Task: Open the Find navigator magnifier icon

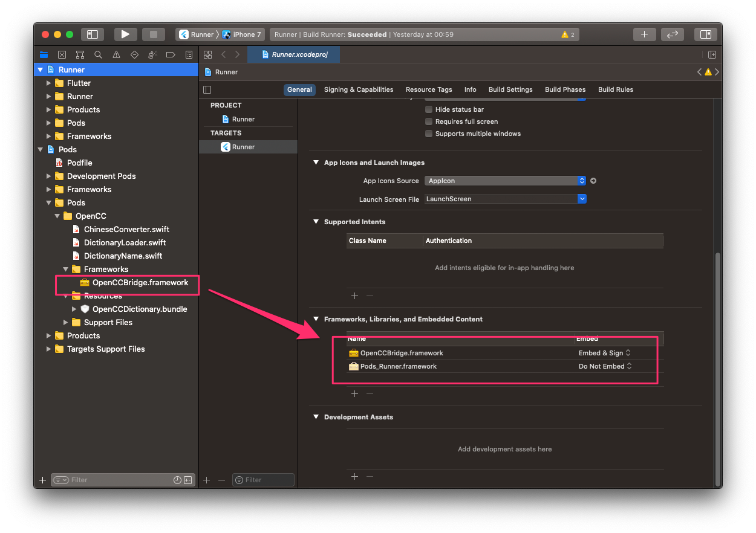Action: click(x=98, y=54)
